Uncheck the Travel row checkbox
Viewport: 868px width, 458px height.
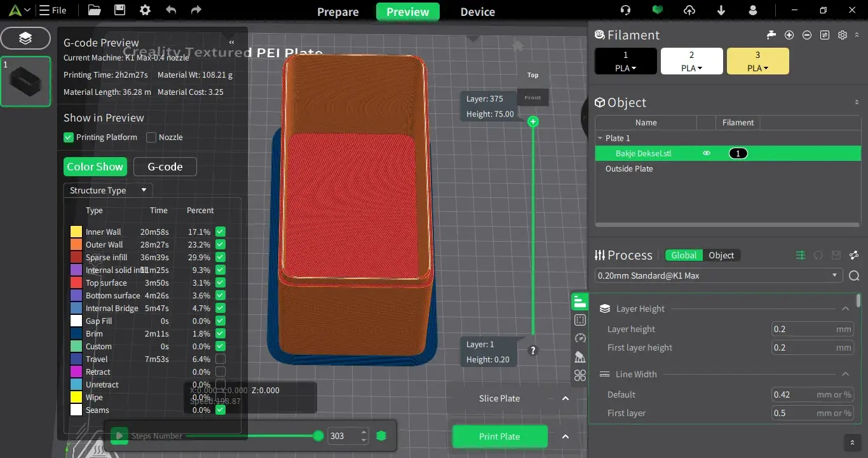[220, 359]
